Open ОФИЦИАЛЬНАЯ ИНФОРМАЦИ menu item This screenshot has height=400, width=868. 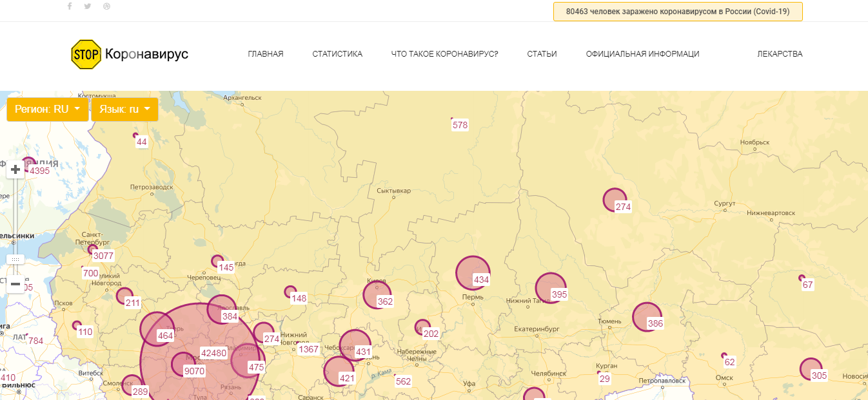[642, 54]
